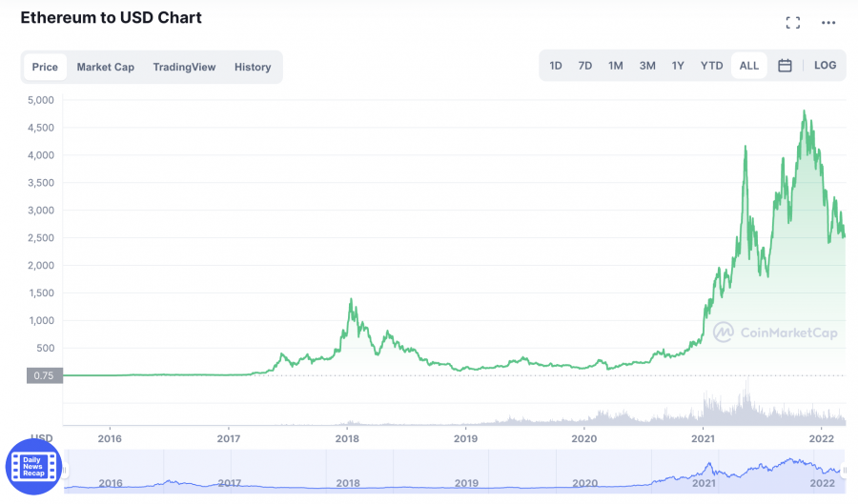Choose the 3M time range
This screenshot has height=504, width=858.
click(x=647, y=66)
